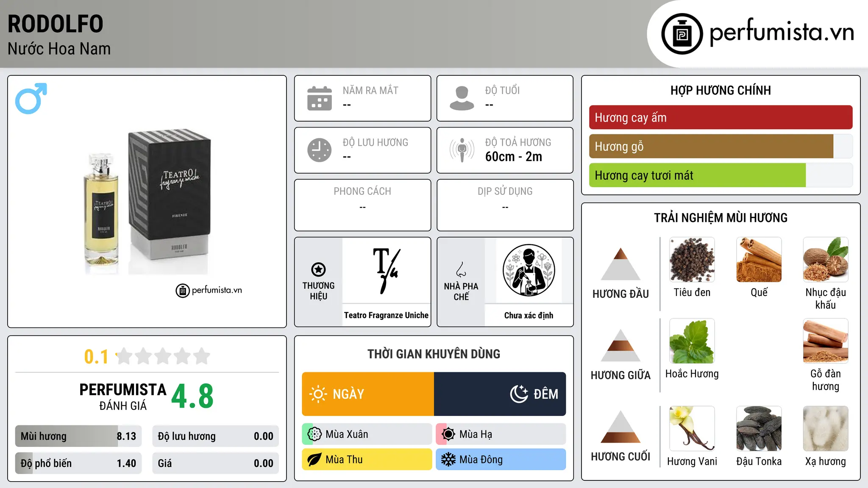Choose the Mùa Hạ season bar
Screen dimensions: 868x488
coord(501,434)
